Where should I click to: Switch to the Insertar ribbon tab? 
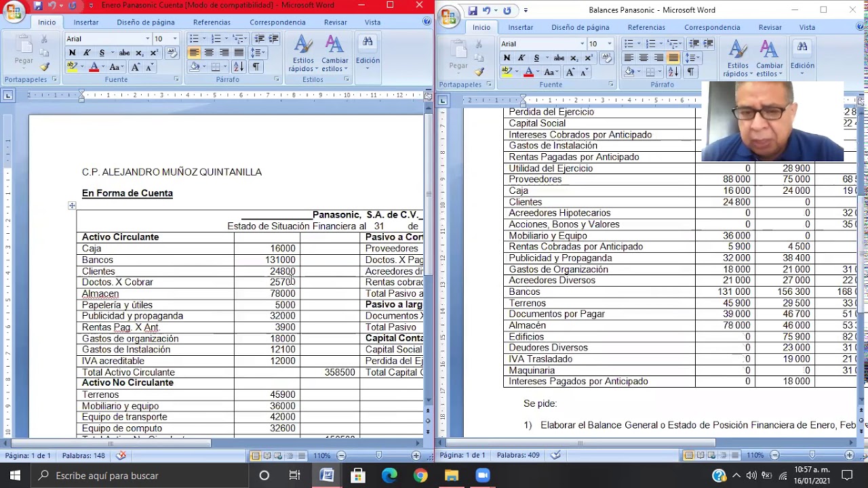pos(85,22)
